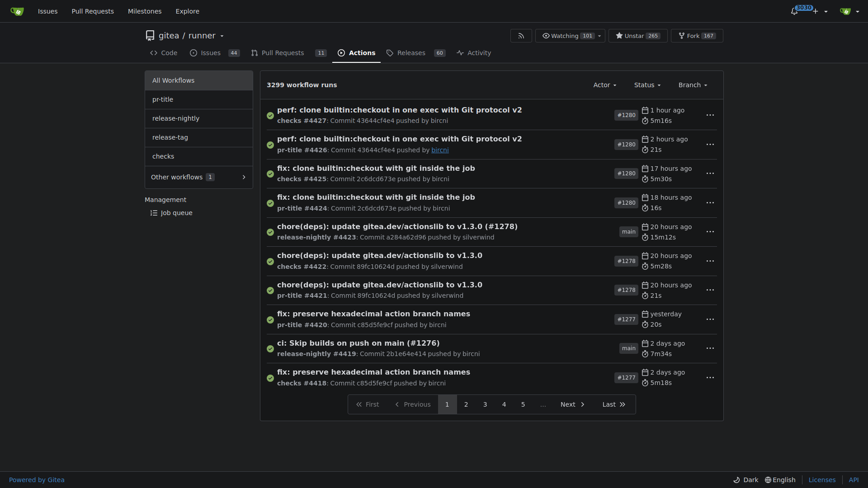
Task: Open the three-dot menu for checks #4427
Action: pos(710,115)
